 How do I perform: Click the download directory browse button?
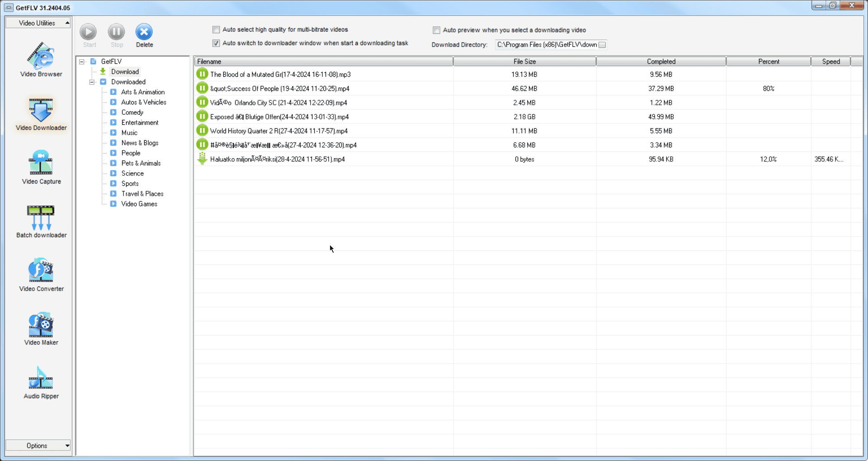[602, 45]
